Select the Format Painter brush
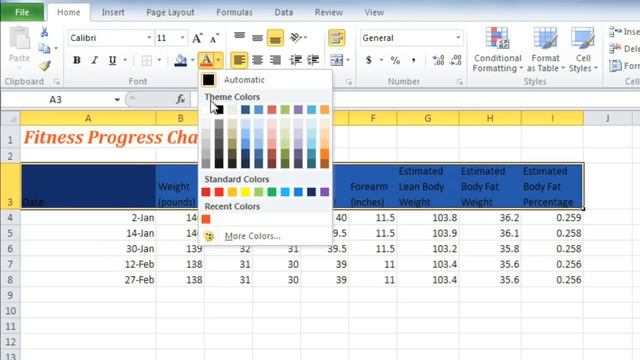The width and height of the screenshot is (640, 360). click(x=44, y=65)
